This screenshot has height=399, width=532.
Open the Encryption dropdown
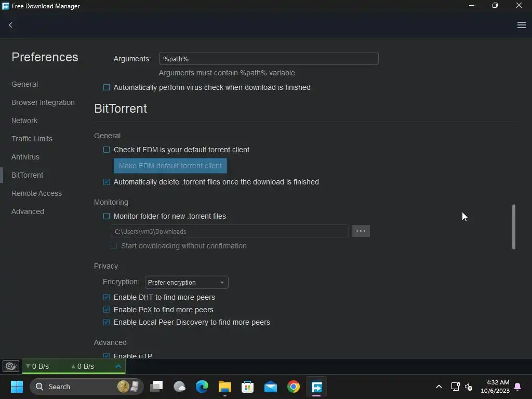point(187,282)
